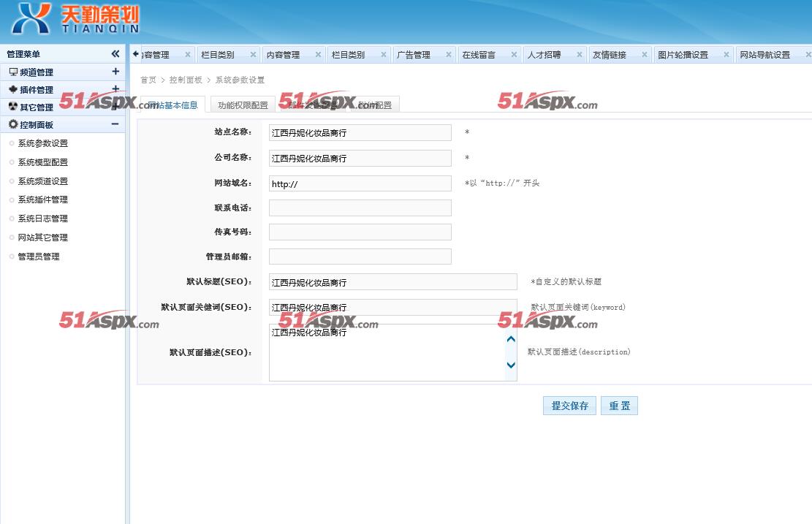Click the 联系电话 input field
The image size is (812, 524).
coord(360,208)
